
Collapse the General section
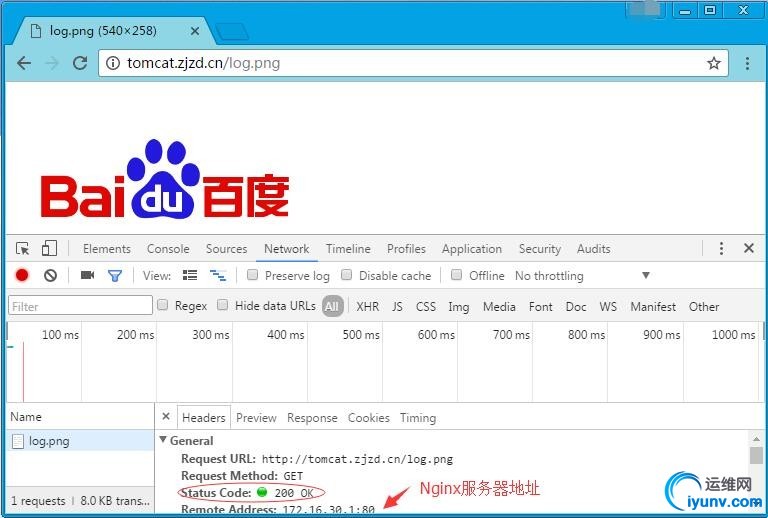163,440
